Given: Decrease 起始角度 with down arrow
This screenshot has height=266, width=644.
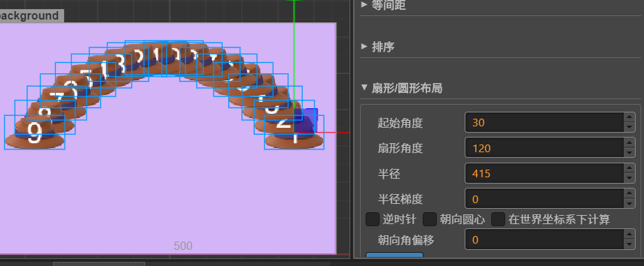Looking at the screenshot, I should (629, 128).
